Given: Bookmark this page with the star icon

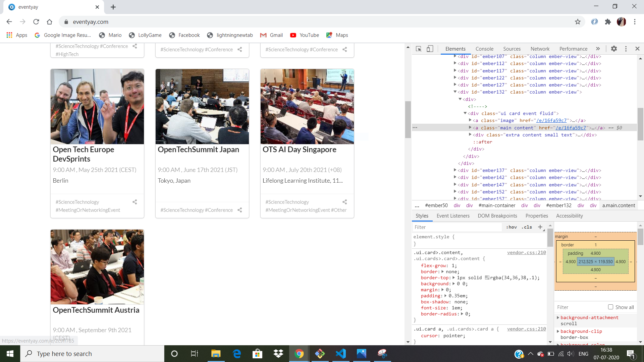Looking at the screenshot, I should tap(578, 22).
